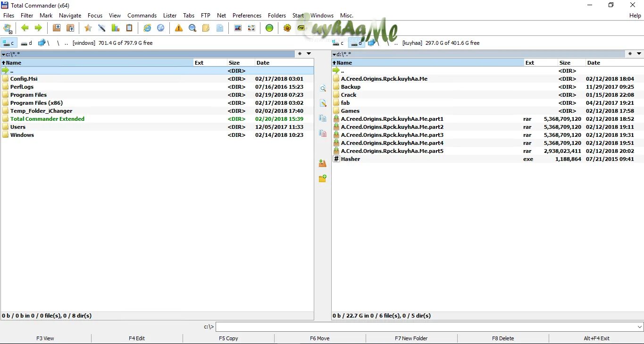Open network drive icon in right drive bar
The height and width of the screenshot is (344, 644).
[x=371, y=43]
